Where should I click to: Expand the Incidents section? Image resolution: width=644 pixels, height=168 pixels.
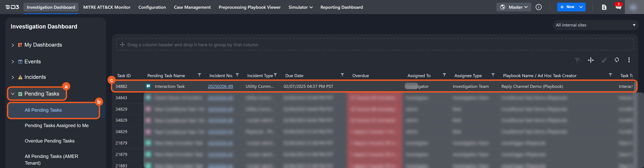(x=13, y=77)
